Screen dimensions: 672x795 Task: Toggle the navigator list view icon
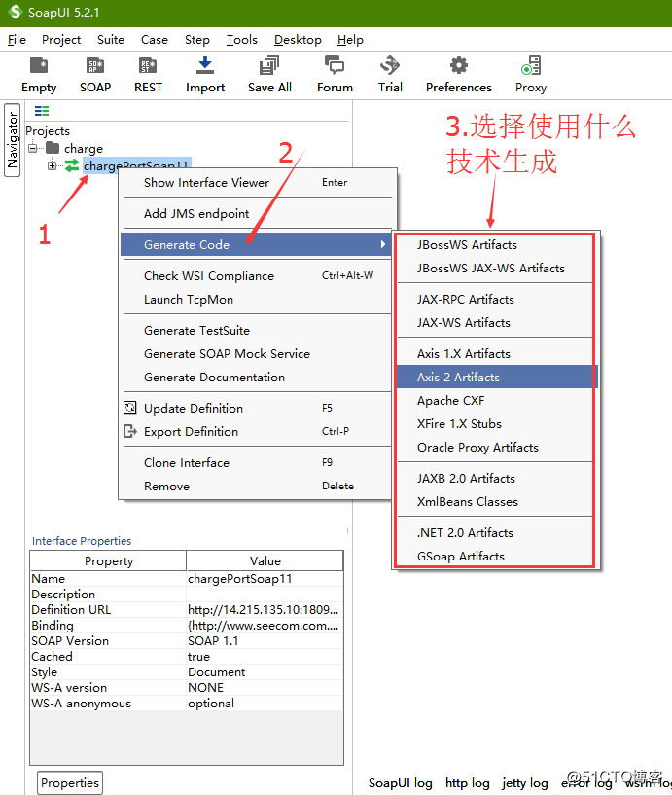point(42,111)
